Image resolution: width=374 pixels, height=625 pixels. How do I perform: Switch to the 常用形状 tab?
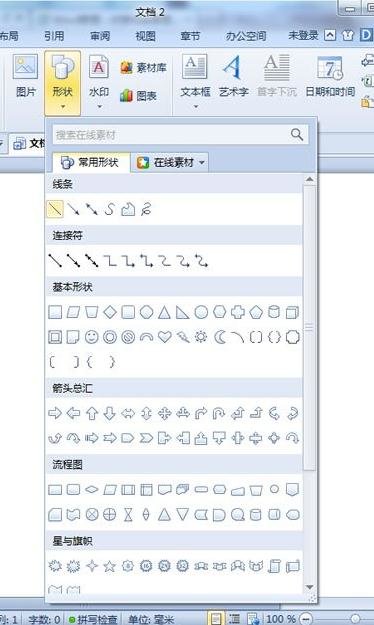pos(91,162)
